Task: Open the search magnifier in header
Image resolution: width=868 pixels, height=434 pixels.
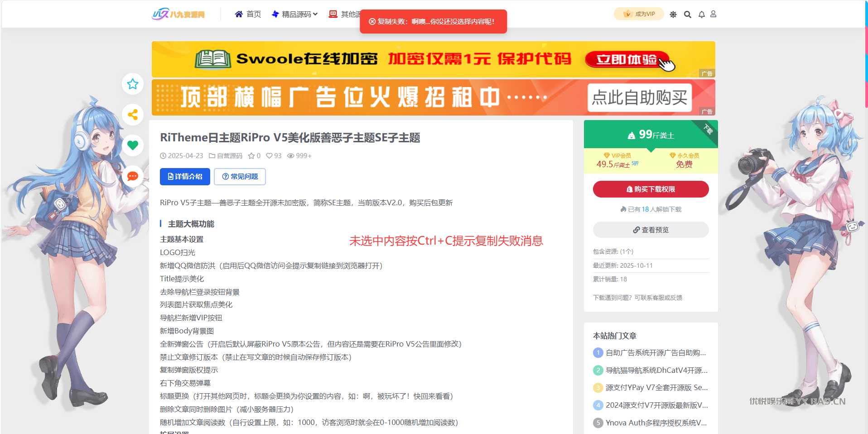Action: (687, 14)
